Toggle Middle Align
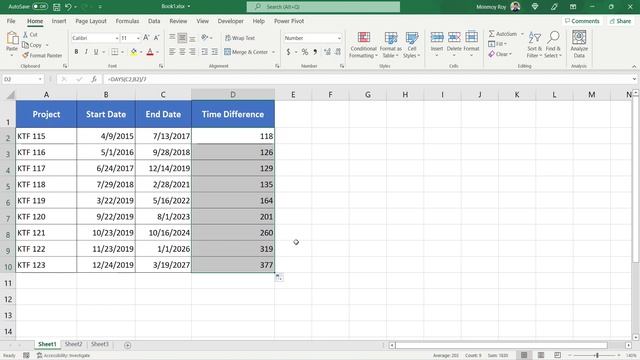This screenshot has height=360, width=640. click(182, 38)
